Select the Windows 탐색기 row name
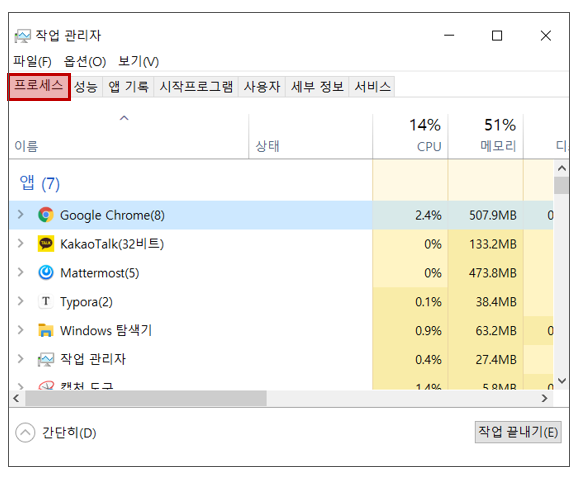581x481 pixels. (106, 331)
